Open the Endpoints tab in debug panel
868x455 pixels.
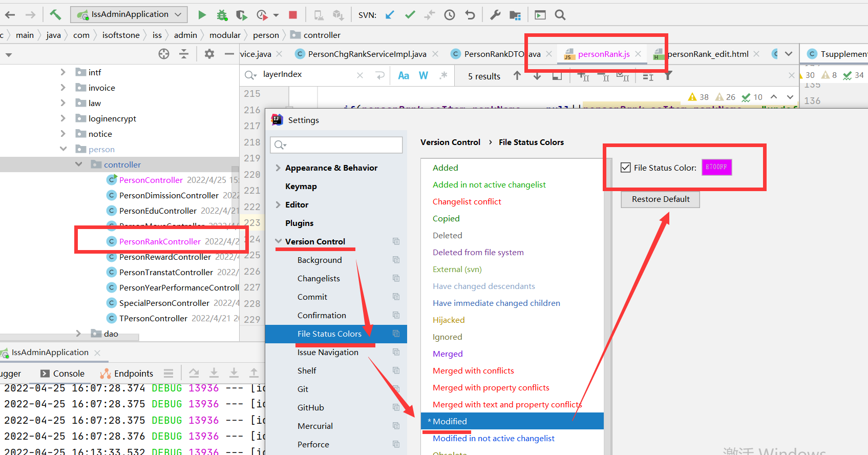tap(127, 374)
